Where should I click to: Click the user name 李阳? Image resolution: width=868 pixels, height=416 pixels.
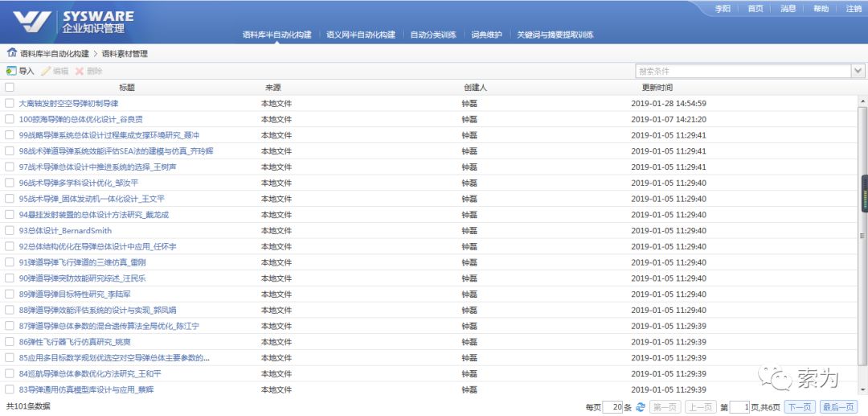[x=723, y=8]
